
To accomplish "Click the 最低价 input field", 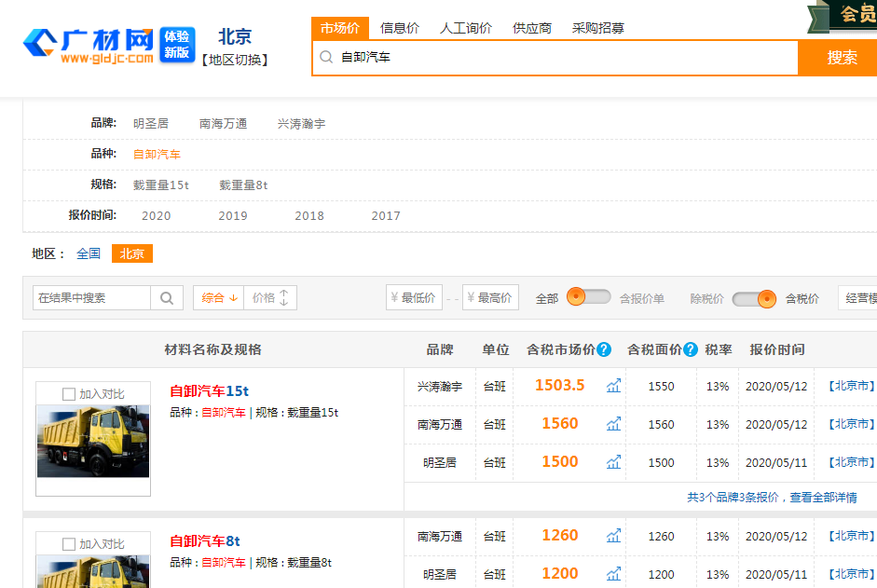I will click(414, 297).
